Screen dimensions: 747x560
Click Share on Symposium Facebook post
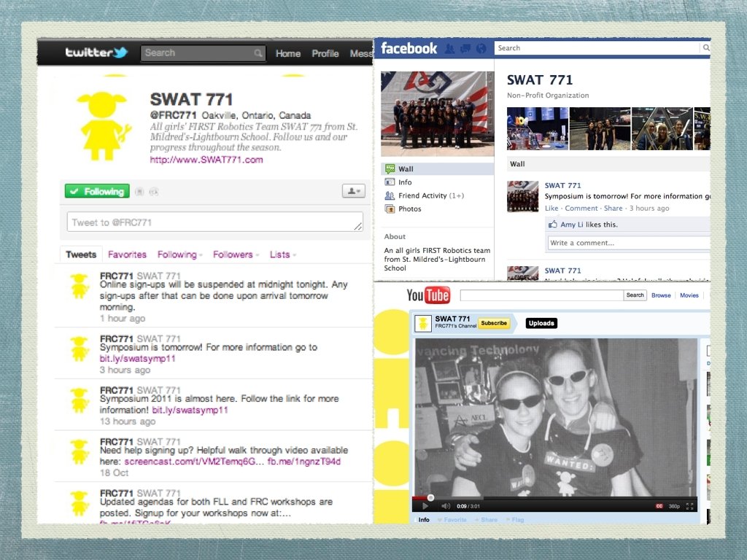613,208
